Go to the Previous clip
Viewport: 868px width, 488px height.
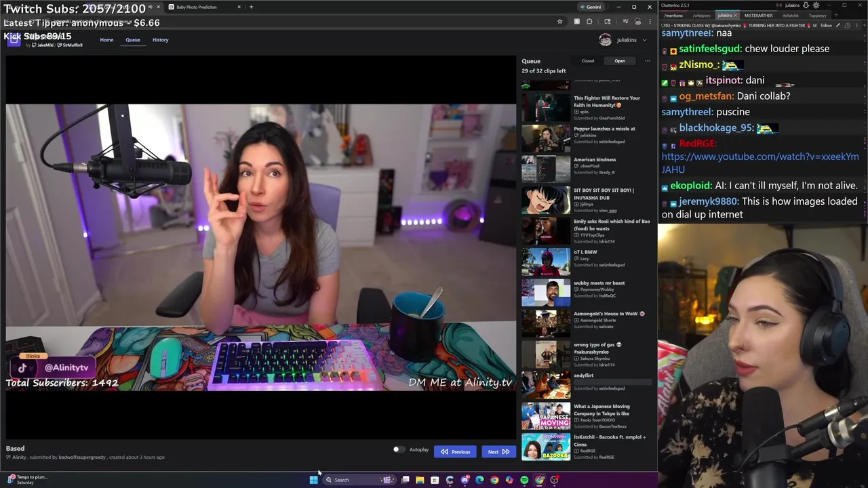tap(455, 451)
